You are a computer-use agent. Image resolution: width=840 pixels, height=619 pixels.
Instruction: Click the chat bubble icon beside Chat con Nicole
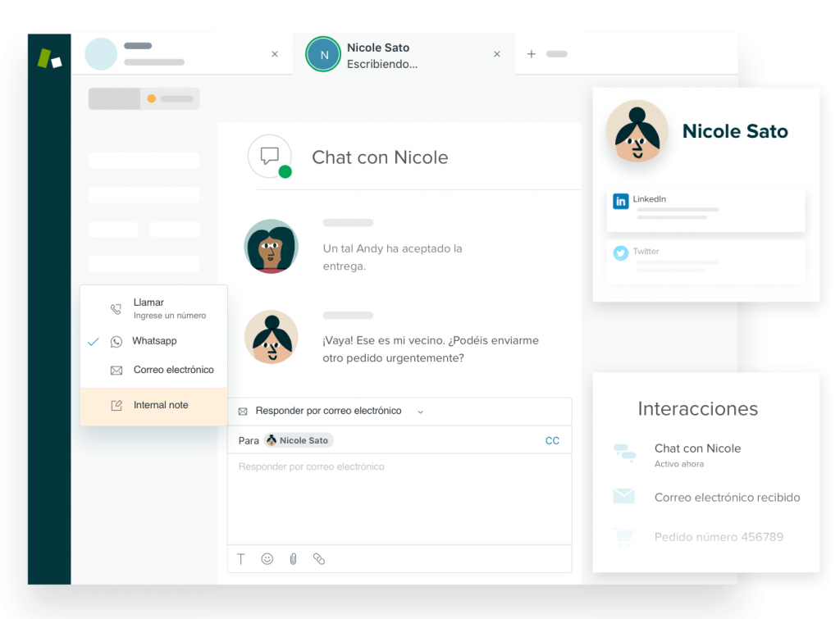pos(270,156)
